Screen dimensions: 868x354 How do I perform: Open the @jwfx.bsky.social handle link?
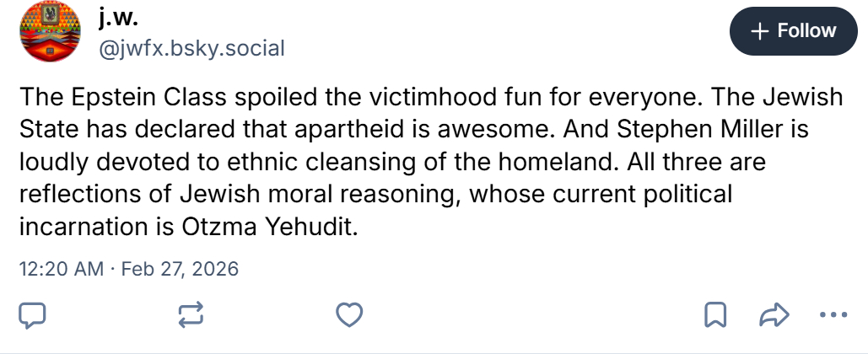191,47
